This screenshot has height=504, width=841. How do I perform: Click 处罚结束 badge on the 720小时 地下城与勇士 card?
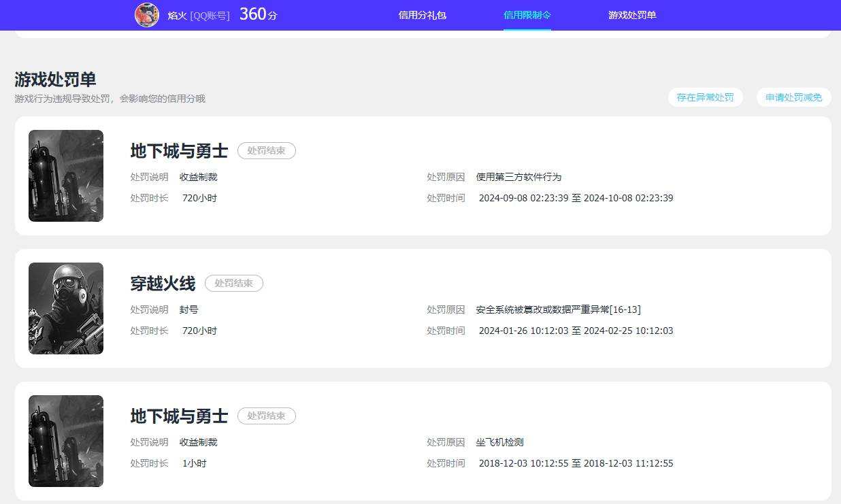point(267,151)
